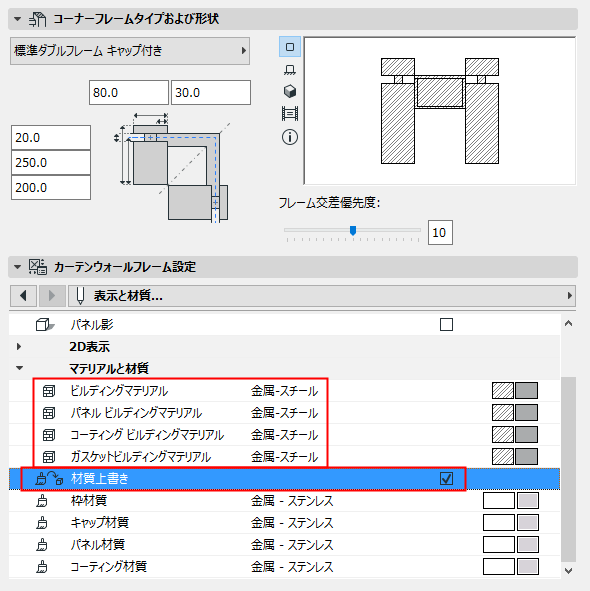Open material swatch for パネル ビルディングマテリアル row
The height and width of the screenshot is (591, 590).
[515, 413]
